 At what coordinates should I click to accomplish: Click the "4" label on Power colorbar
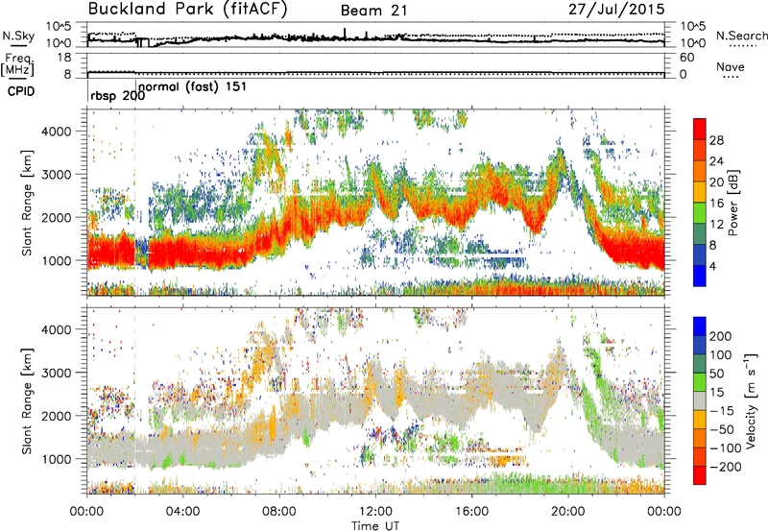pyautogui.click(x=713, y=266)
